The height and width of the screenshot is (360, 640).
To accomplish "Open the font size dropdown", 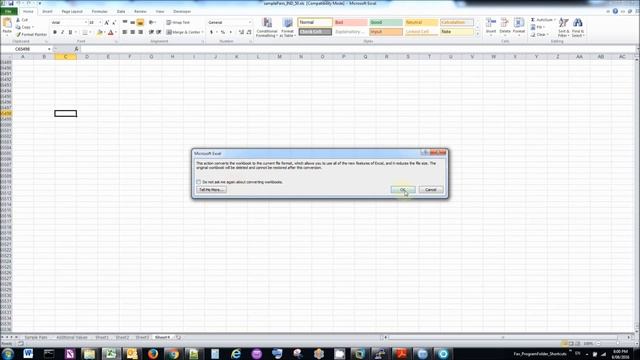I will 100,22.
